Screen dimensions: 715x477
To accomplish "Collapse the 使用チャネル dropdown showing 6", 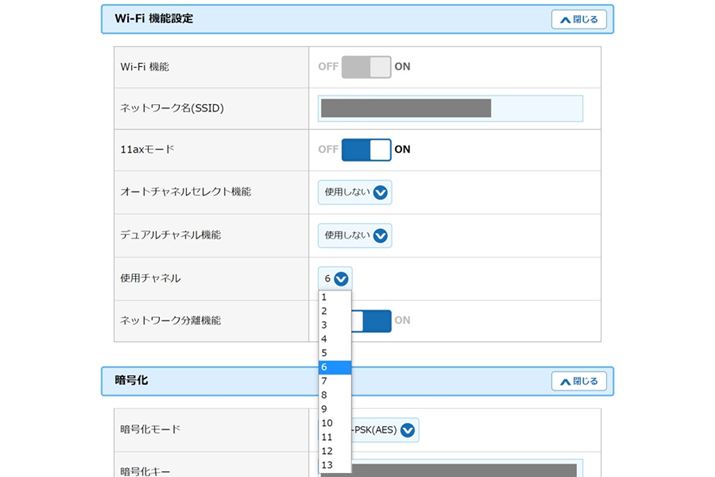I will [x=335, y=279].
